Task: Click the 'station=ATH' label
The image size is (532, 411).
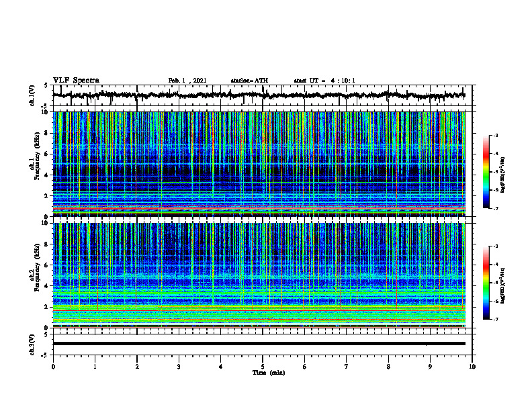Action: pos(249,81)
